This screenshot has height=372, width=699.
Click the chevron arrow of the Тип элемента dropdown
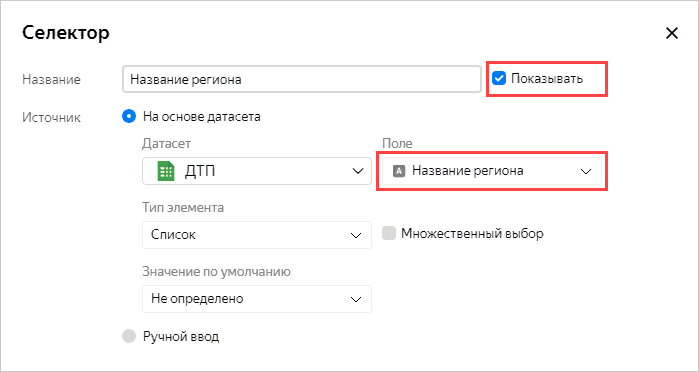click(x=356, y=235)
